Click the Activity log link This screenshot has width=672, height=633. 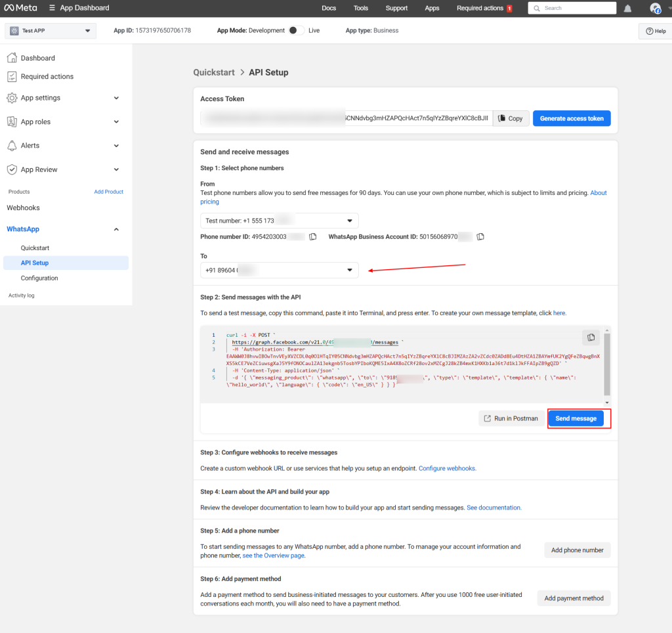point(22,295)
